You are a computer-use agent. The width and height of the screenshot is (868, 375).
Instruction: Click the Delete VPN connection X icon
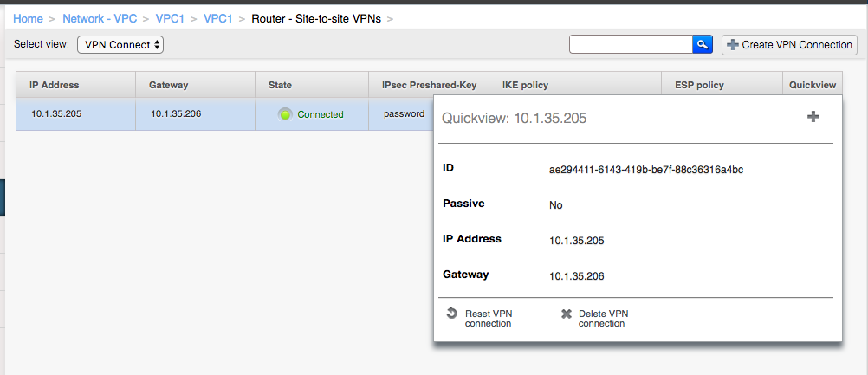coord(566,314)
